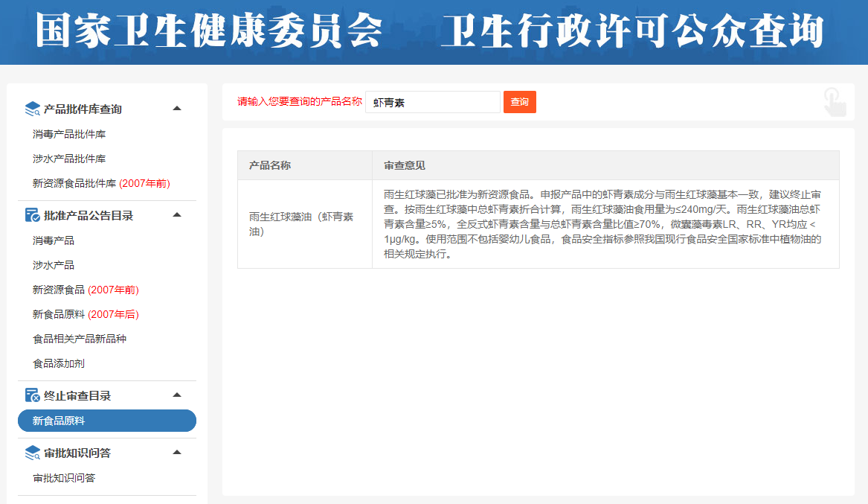The height and width of the screenshot is (504, 868).
Task: Click the 请输入您要查询的产品名称 label
Action: click(300, 101)
